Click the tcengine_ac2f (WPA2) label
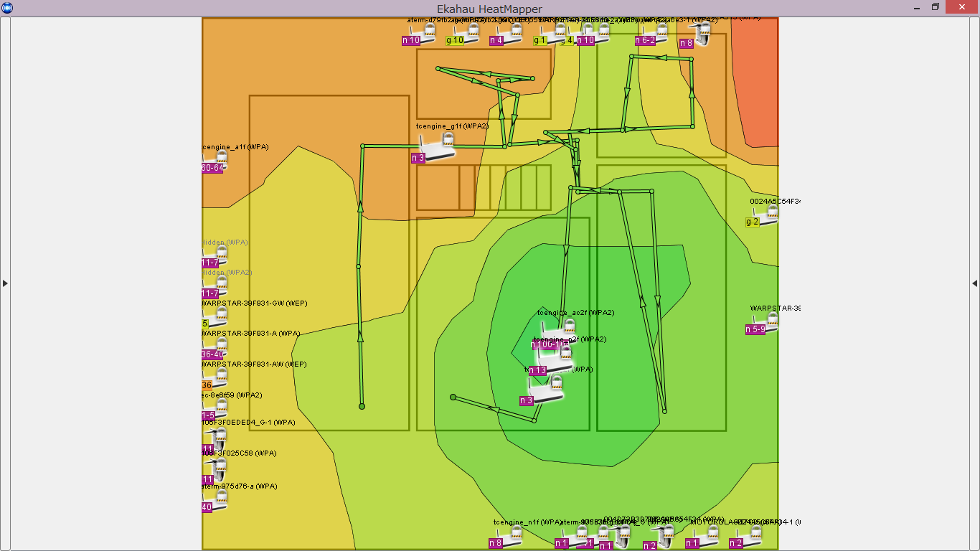The width and height of the screenshot is (980, 551). pyautogui.click(x=575, y=313)
